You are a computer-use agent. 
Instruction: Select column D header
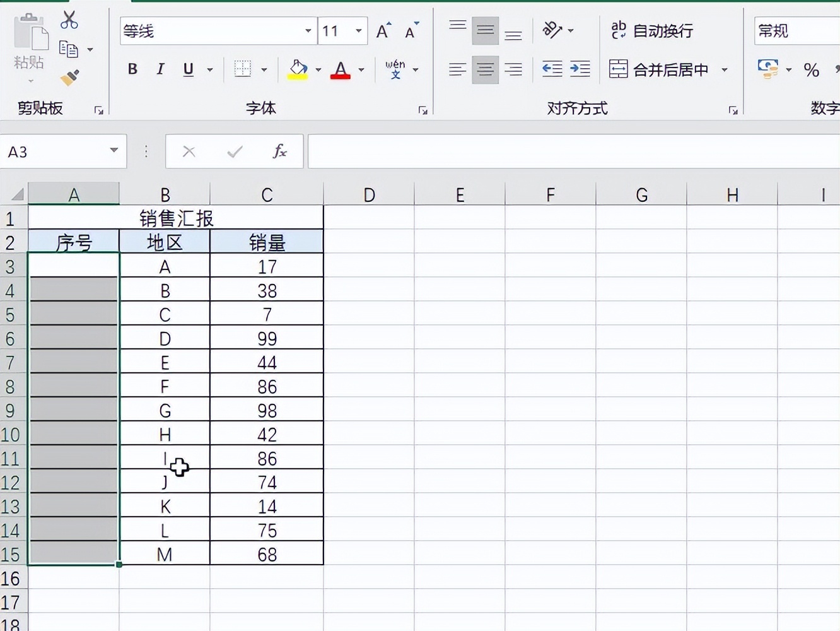[369, 194]
